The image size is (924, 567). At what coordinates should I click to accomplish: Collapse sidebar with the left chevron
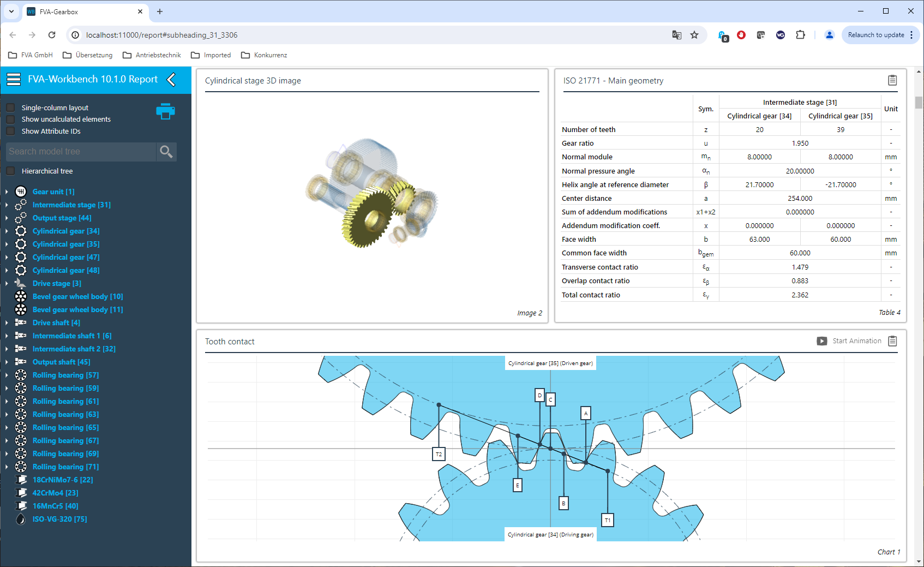pyautogui.click(x=171, y=80)
